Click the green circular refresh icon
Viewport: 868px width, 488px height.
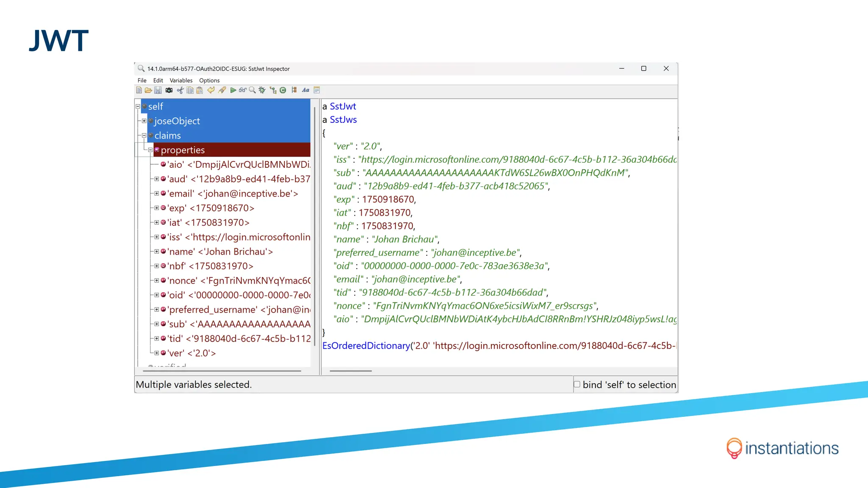283,90
